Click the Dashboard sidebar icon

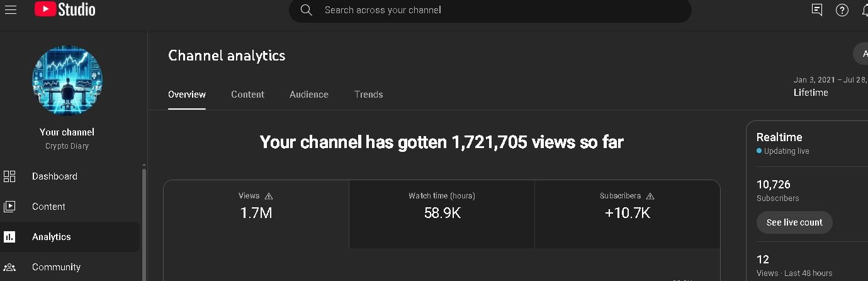pos(9,176)
